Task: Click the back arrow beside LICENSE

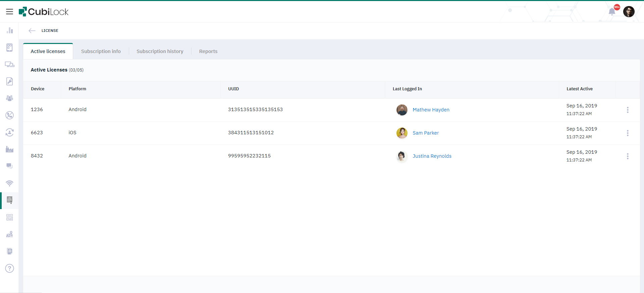Action: pos(32,31)
